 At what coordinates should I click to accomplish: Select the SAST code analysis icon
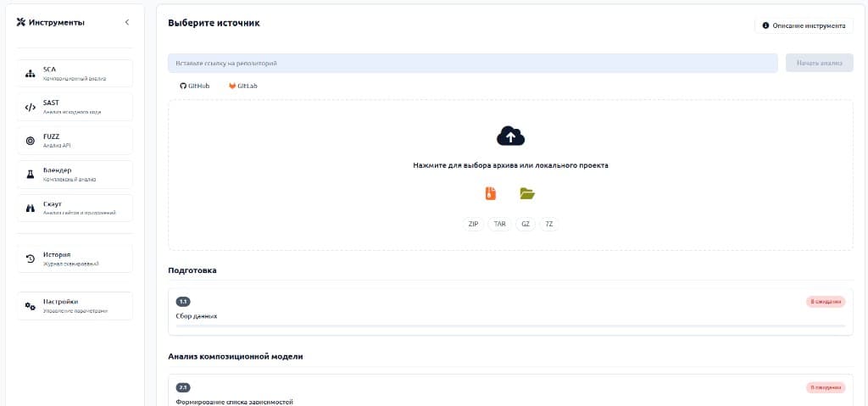pos(31,108)
